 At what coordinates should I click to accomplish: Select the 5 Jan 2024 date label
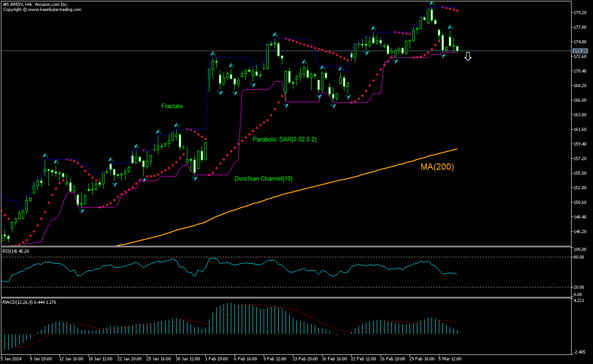coord(11,359)
